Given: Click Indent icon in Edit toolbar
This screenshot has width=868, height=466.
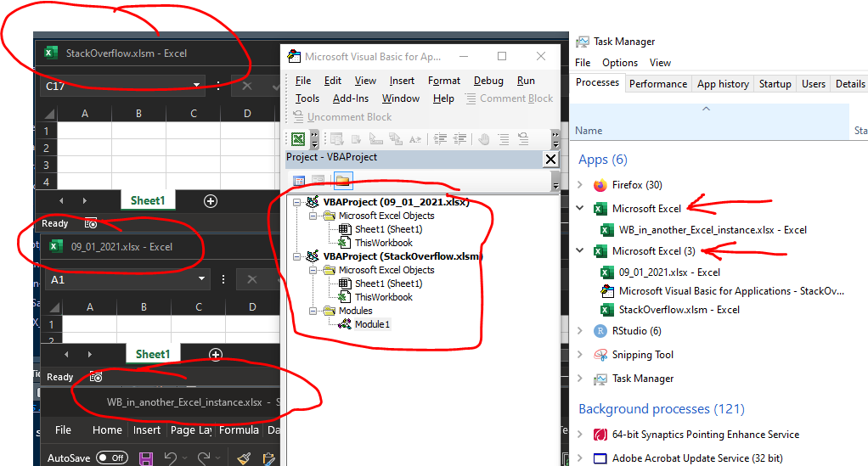Looking at the screenshot, I should 440,139.
